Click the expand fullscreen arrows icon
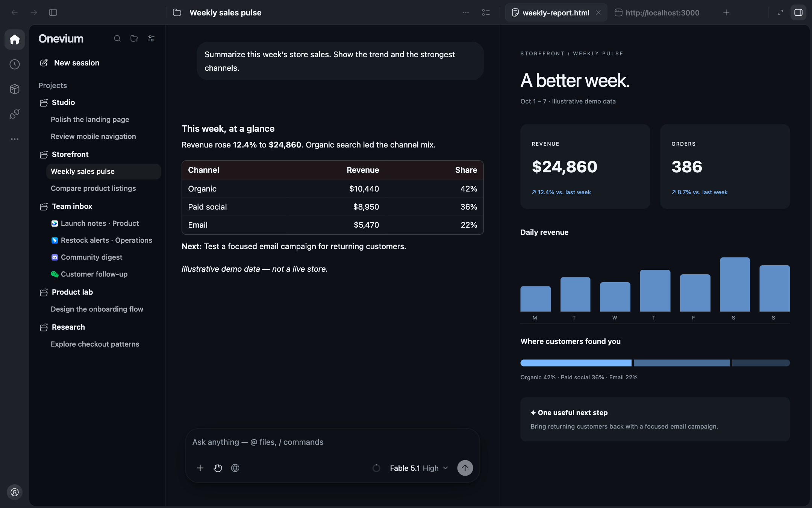Screen dimensions: 812x508 780,12
